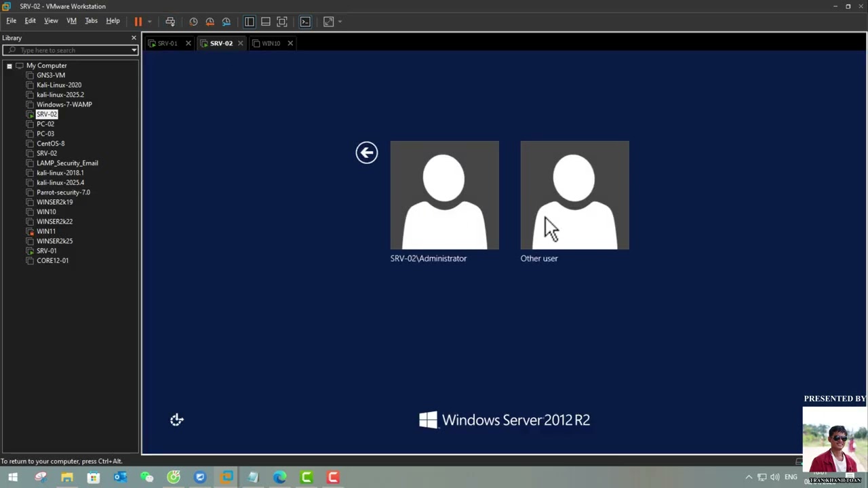Viewport: 868px width, 488px height.
Task: Select LAMP_Security_Email in the library
Action: (x=67, y=163)
